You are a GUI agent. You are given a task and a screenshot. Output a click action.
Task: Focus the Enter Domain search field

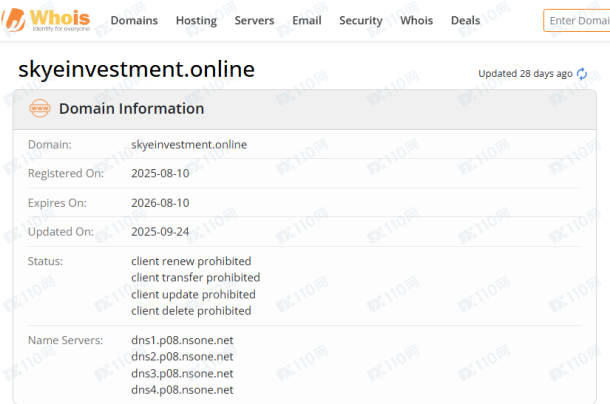point(577,20)
